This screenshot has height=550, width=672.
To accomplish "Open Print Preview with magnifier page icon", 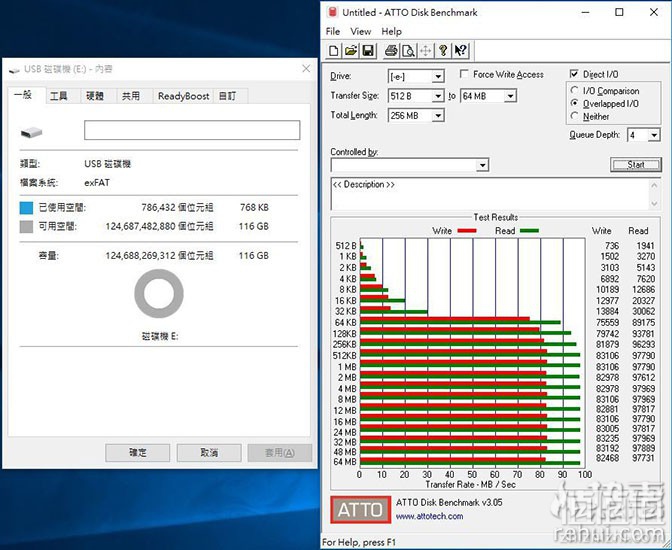I will coord(408,51).
